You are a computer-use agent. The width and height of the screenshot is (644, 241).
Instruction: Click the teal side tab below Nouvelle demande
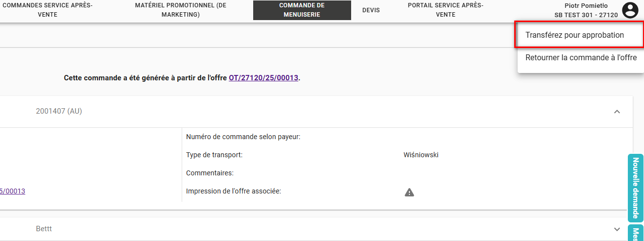[x=636, y=233]
